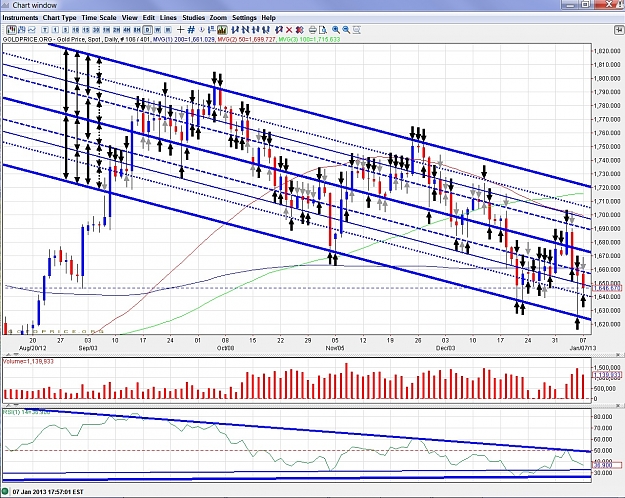Select the first trend line drawing tool
The height and width of the screenshot is (498, 625).
(x=235, y=30)
